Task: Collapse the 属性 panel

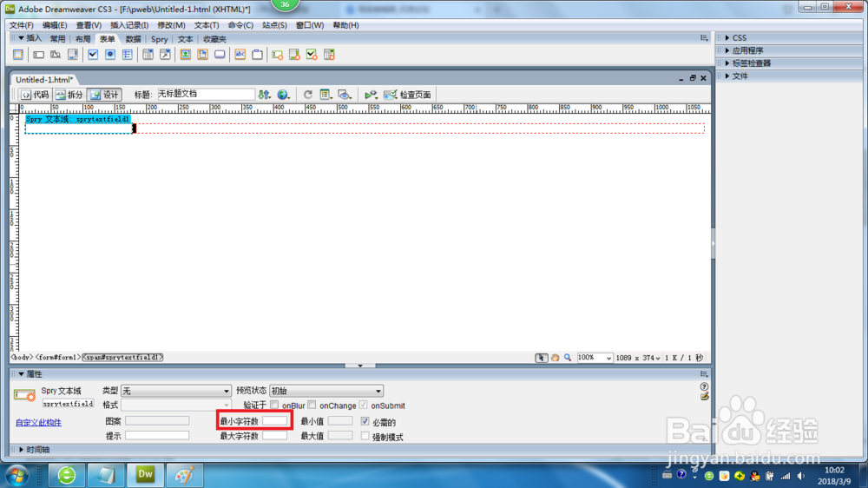Action: point(21,374)
